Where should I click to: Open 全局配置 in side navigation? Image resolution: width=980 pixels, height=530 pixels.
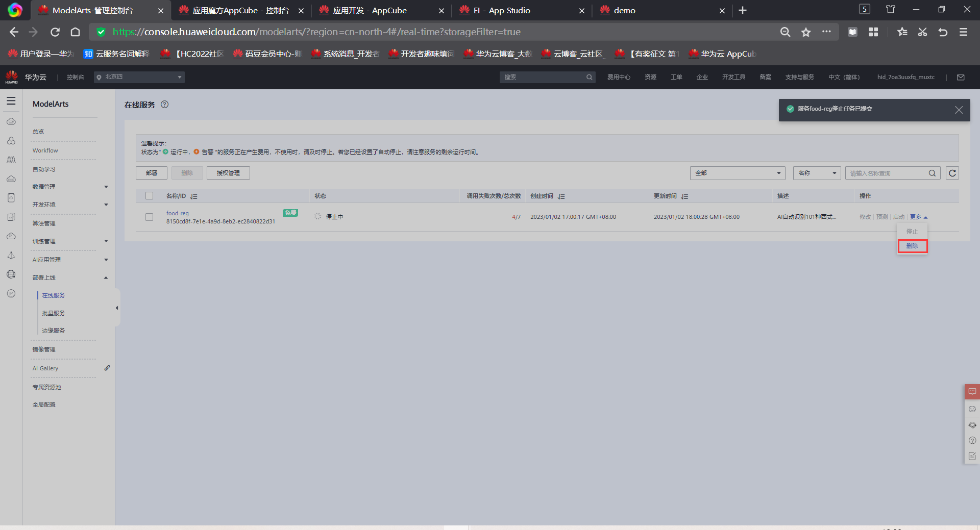[x=44, y=405]
